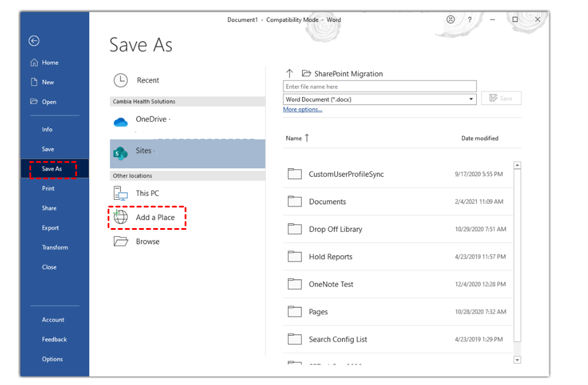Click the Help question mark icon
588x385 pixels.
[x=470, y=19]
